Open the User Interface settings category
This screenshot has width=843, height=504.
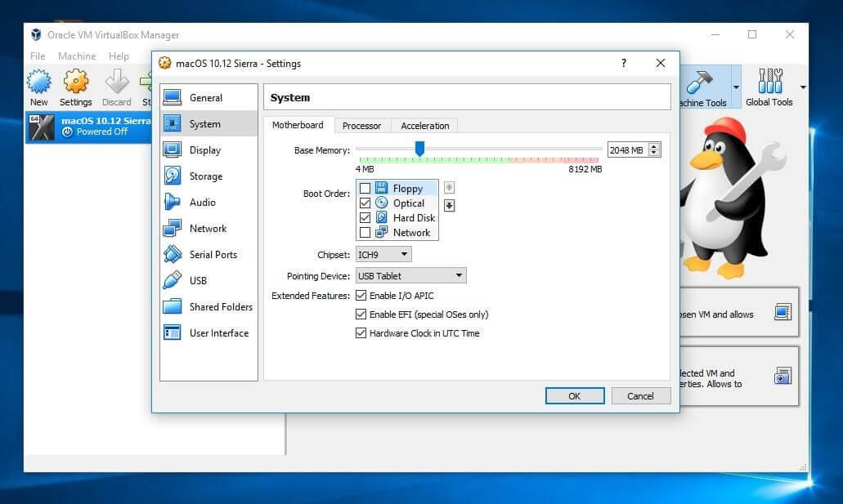[x=209, y=333]
